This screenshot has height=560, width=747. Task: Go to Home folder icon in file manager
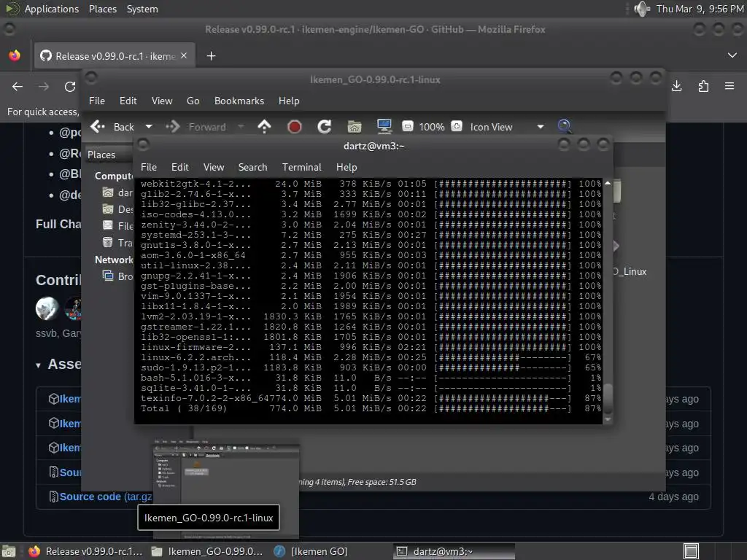(x=354, y=127)
